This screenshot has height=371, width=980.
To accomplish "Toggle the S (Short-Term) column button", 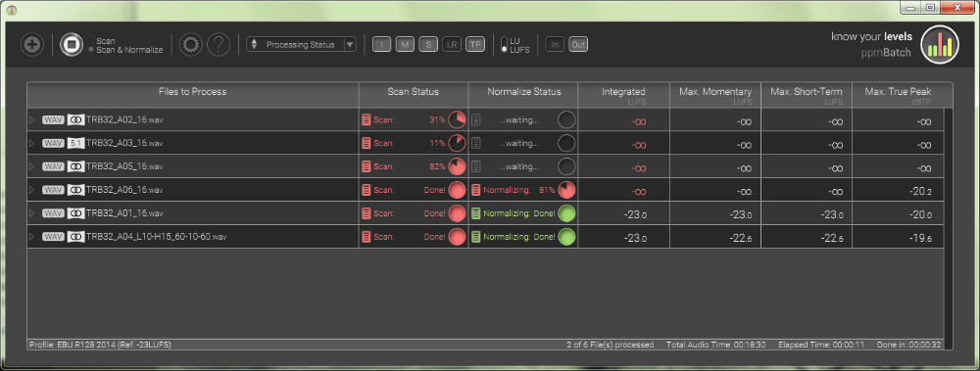I will pyautogui.click(x=428, y=44).
